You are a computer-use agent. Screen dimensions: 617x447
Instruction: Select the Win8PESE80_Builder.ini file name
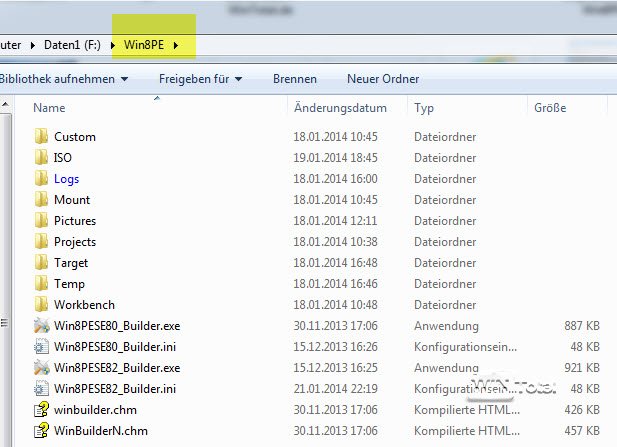pyautogui.click(x=115, y=347)
